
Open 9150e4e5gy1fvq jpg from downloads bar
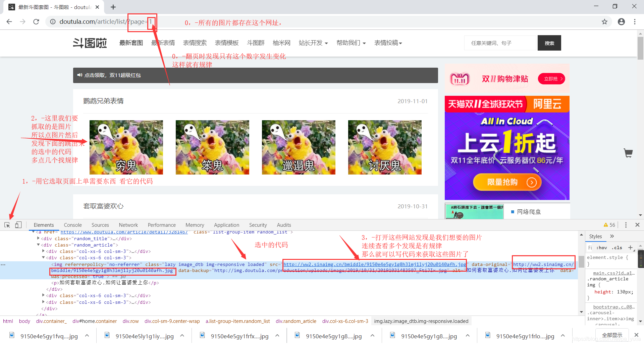pos(49,336)
